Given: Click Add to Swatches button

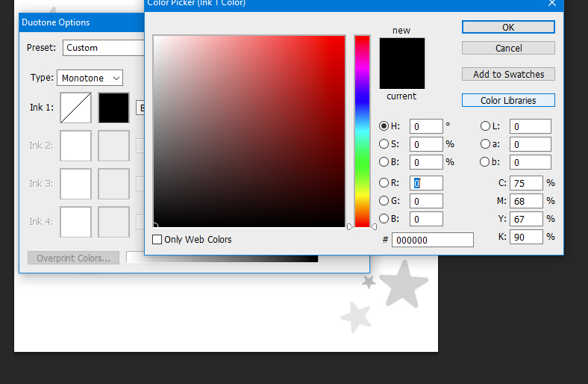Looking at the screenshot, I should pyautogui.click(x=508, y=74).
